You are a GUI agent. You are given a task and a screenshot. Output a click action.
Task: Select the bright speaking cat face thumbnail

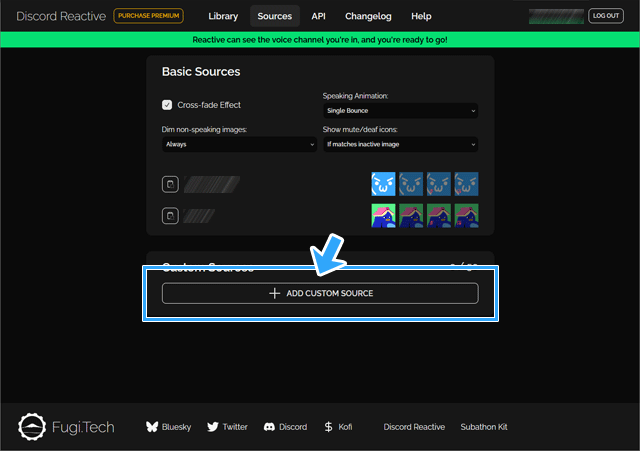(383, 184)
